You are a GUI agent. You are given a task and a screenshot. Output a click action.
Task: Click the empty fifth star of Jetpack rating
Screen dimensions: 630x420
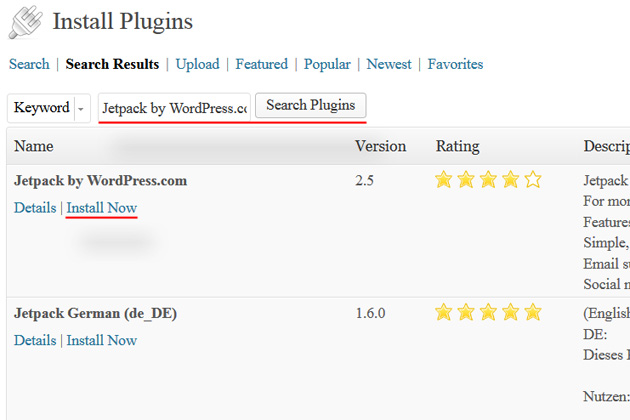pos(533,180)
